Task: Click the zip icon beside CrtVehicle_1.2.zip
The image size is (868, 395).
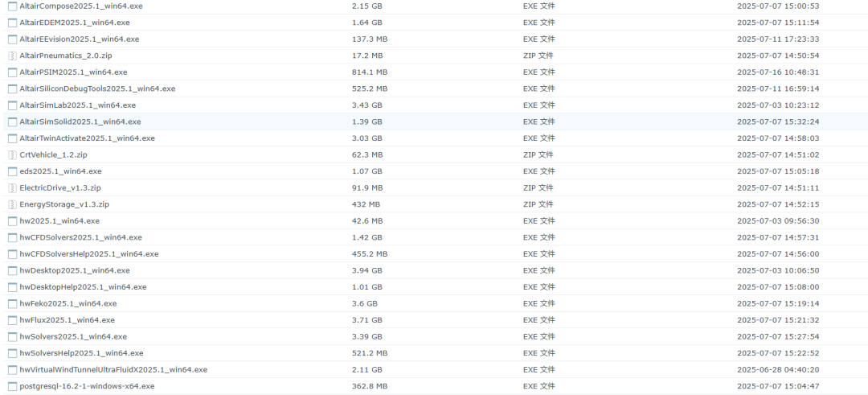Action: pyautogui.click(x=12, y=155)
